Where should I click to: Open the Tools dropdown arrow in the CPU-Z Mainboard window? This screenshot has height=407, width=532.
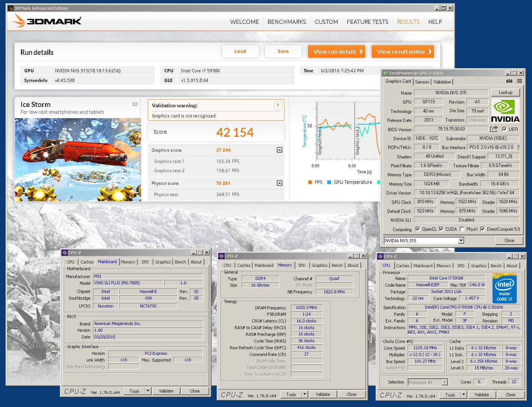click(x=148, y=391)
